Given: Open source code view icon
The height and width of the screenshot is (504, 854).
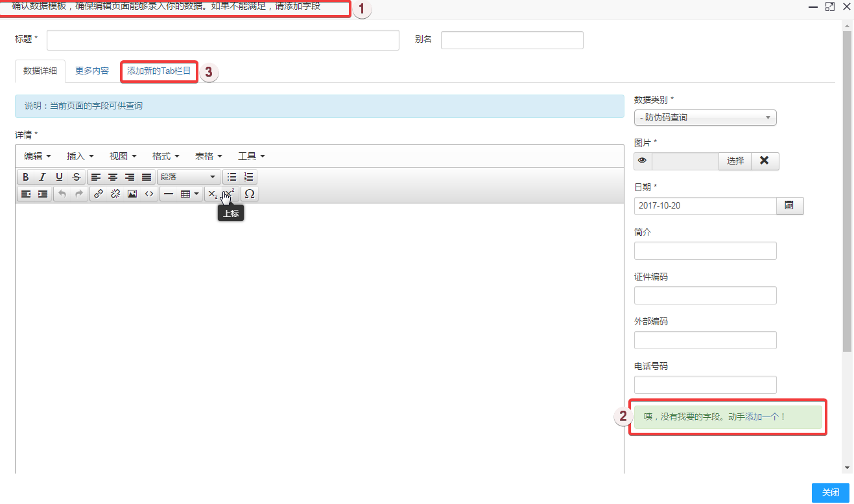Looking at the screenshot, I should click(149, 194).
